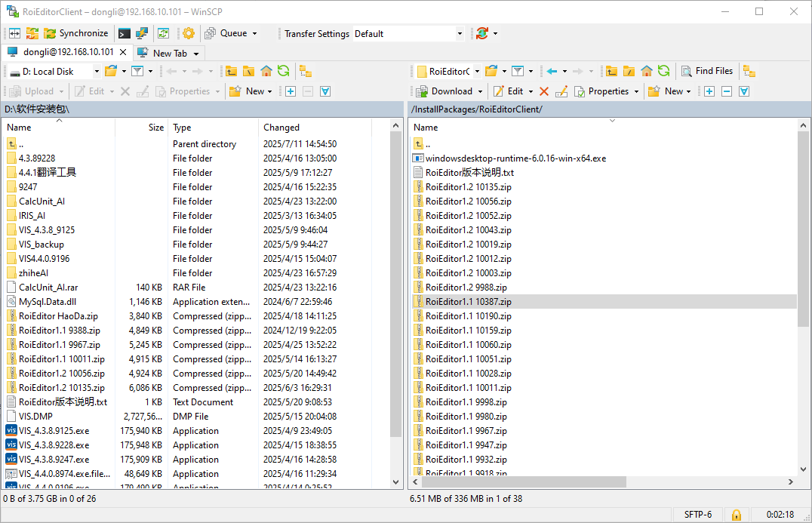Click the remote panel filter icon
Screen dimensions: 812x523
[x=518, y=71]
